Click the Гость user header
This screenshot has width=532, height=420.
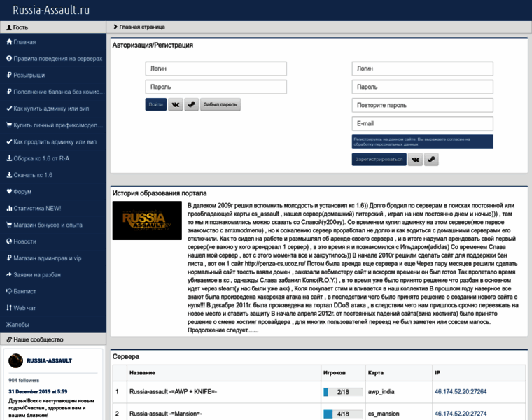pyautogui.click(x=17, y=27)
